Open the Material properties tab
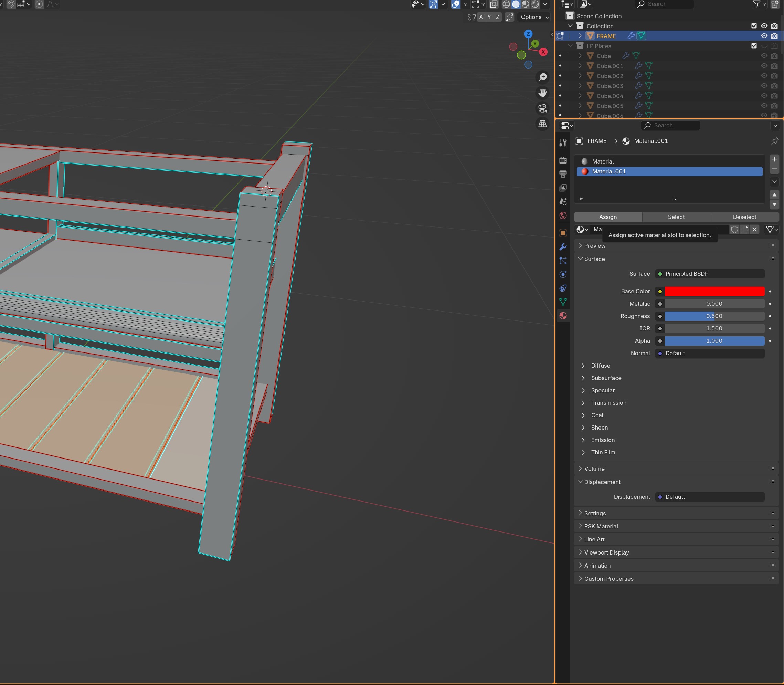This screenshot has width=784, height=685. pyautogui.click(x=563, y=315)
